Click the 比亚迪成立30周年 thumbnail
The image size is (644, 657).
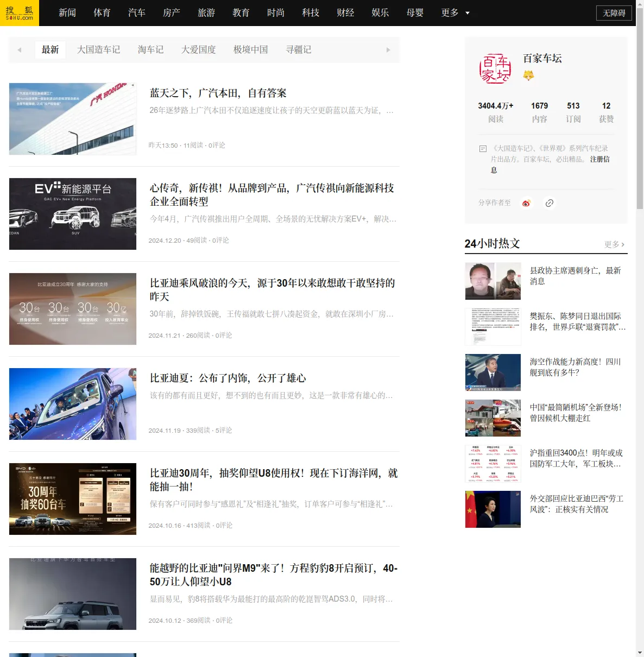[73, 309]
